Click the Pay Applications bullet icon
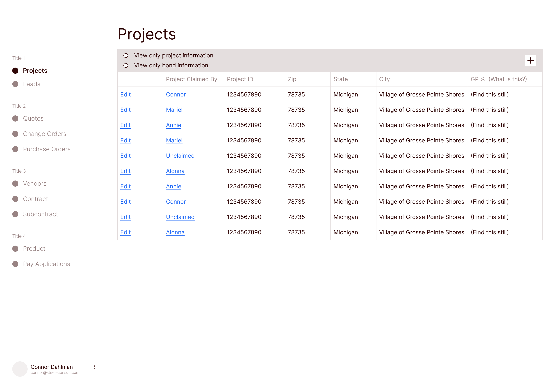The image size is (552, 392). click(15, 264)
